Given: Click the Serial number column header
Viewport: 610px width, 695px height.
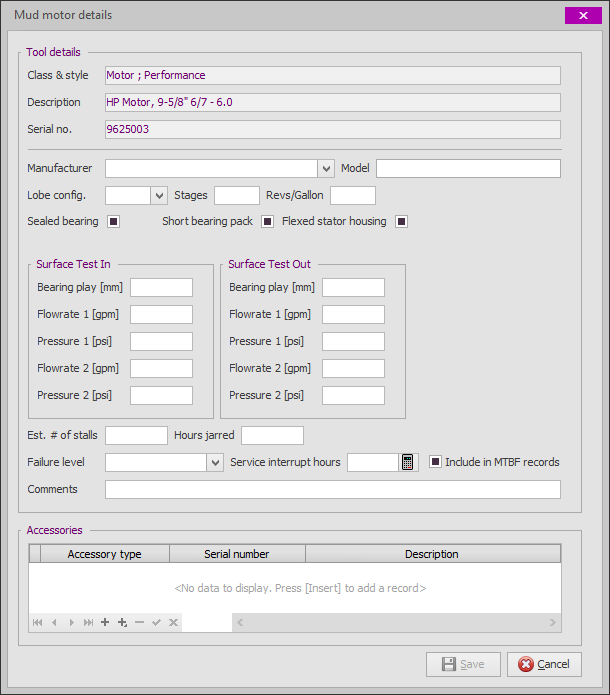Looking at the screenshot, I should point(237,554).
